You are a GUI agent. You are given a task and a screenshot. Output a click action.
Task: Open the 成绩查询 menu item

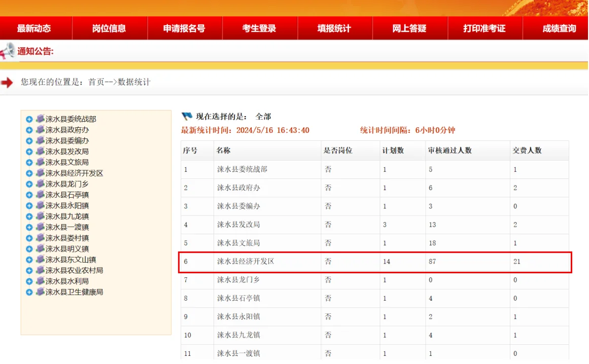tap(559, 28)
